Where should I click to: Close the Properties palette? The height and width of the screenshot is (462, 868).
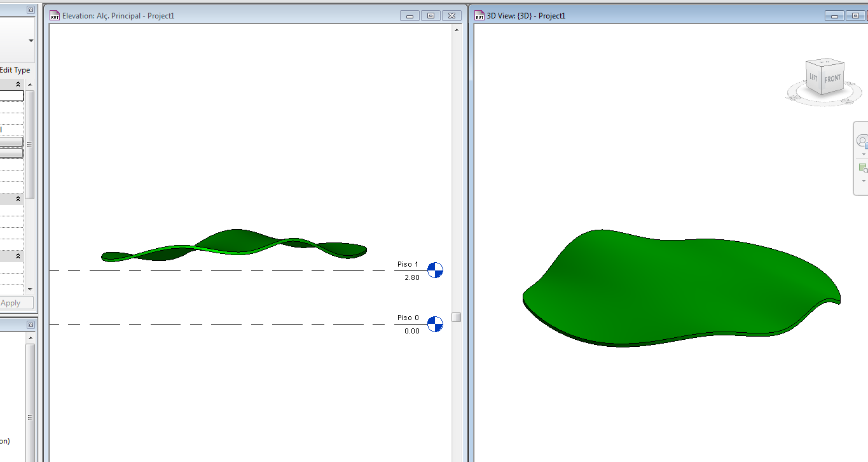tap(31, 10)
